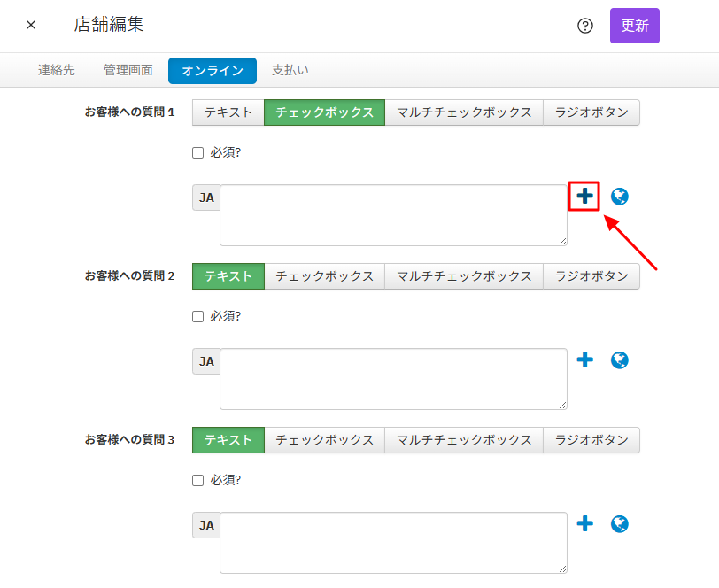Screen dimensions: 719x588
Task: Select マルチチェックボックス for question 3
Action: (464, 440)
